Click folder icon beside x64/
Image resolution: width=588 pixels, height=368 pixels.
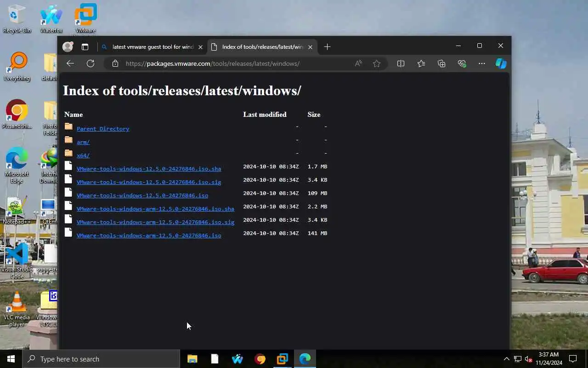[x=68, y=153]
